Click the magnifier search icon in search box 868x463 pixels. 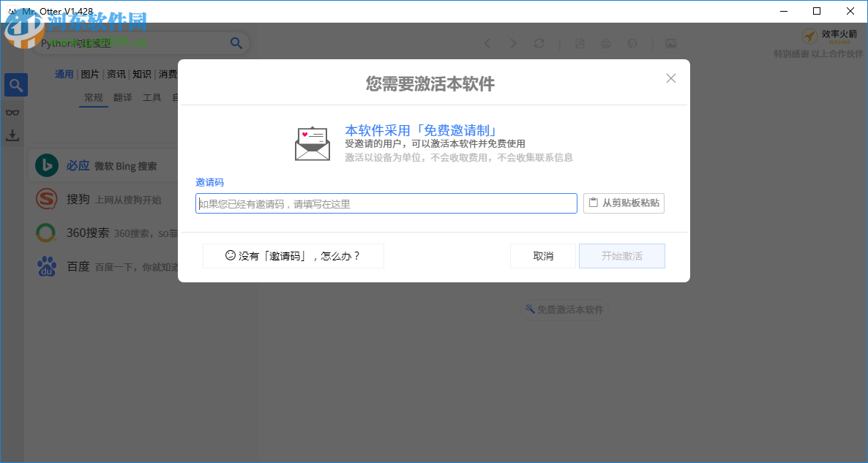(236, 43)
